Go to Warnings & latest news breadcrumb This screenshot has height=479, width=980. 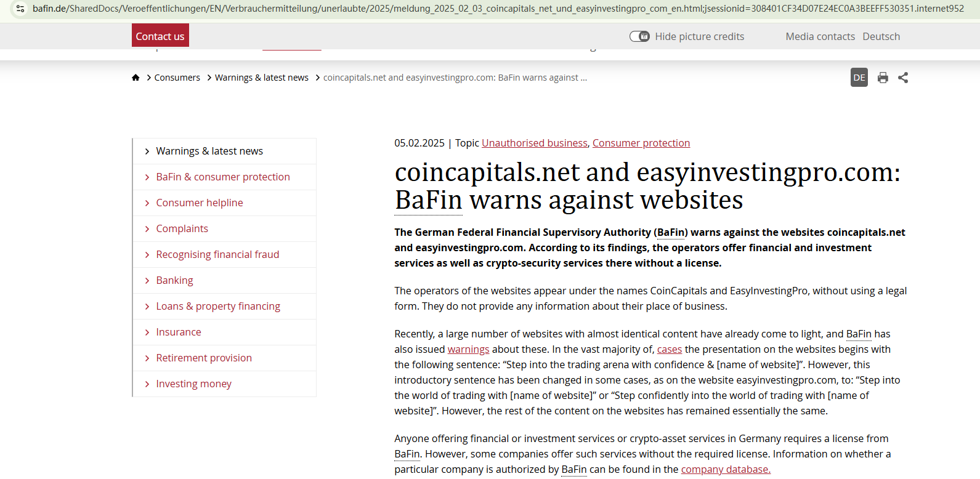pos(262,78)
